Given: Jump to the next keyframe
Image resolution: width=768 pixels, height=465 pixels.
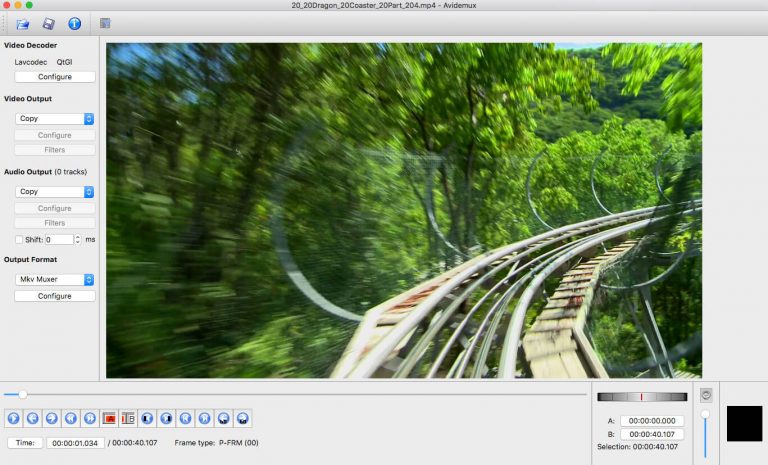Looking at the screenshot, I should tap(90, 418).
